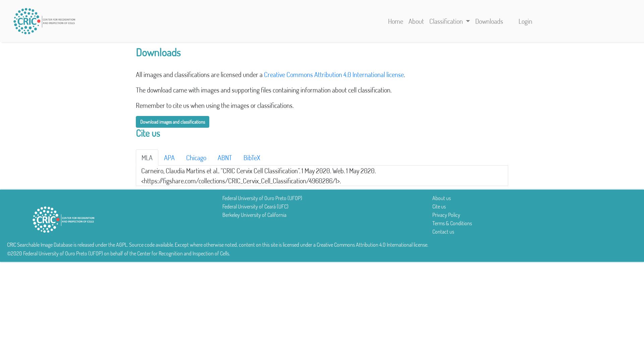Image resolution: width=644 pixels, height=362 pixels.
Task: Click 'The download came with images' paragraph
Action: pyautogui.click(x=264, y=90)
